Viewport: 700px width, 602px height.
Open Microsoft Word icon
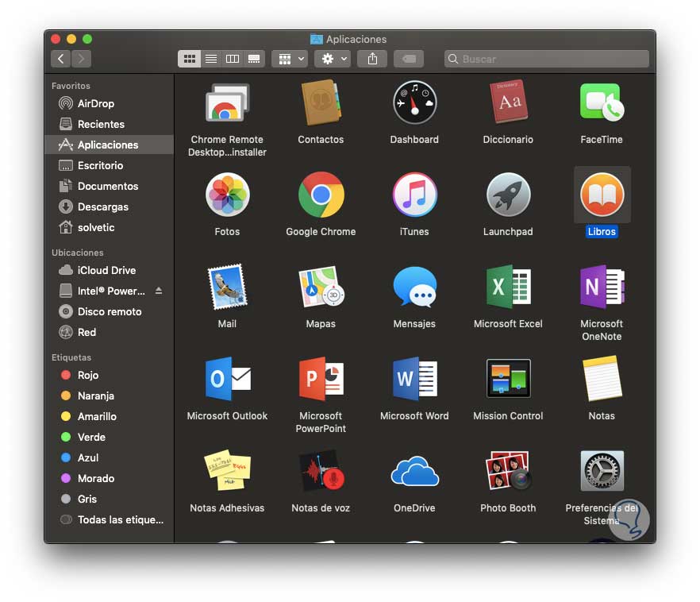[414, 379]
